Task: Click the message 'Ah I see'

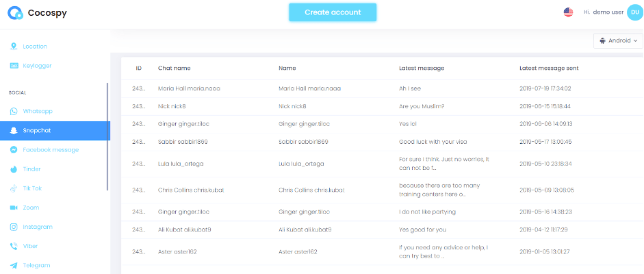Action: 409,88
